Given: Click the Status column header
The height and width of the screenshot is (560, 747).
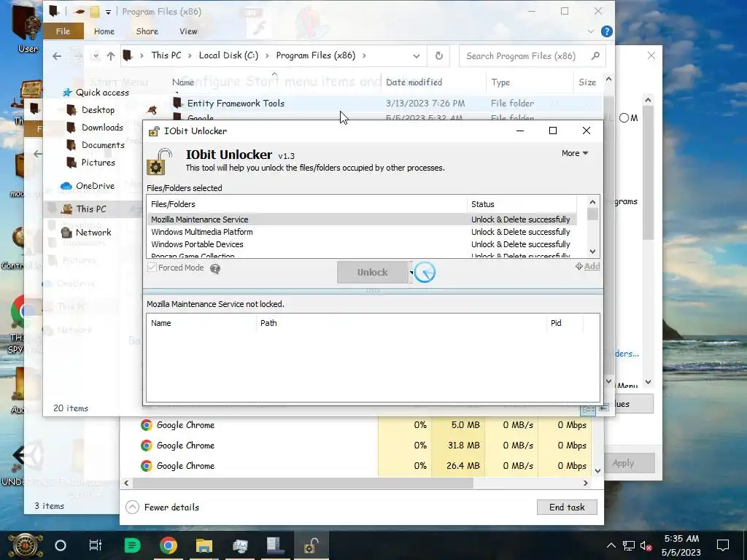Looking at the screenshot, I should 522,204.
